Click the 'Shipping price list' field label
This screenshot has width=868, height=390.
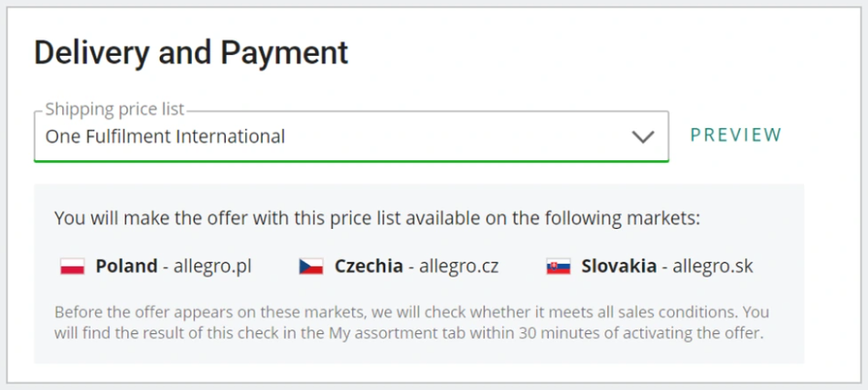[114, 110]
